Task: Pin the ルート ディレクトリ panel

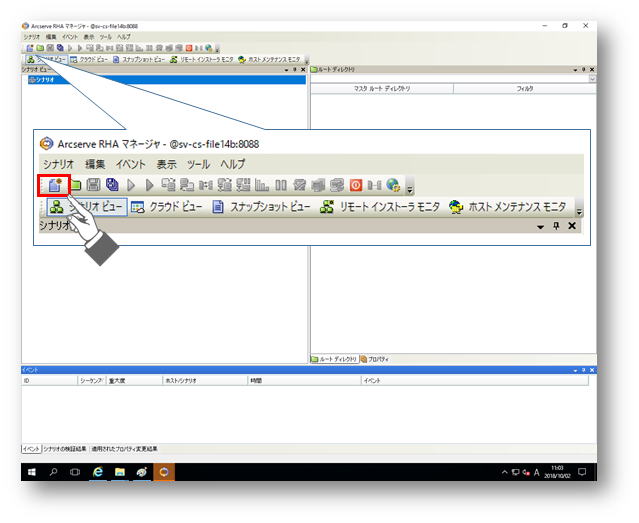Action: tap(584, 70)
